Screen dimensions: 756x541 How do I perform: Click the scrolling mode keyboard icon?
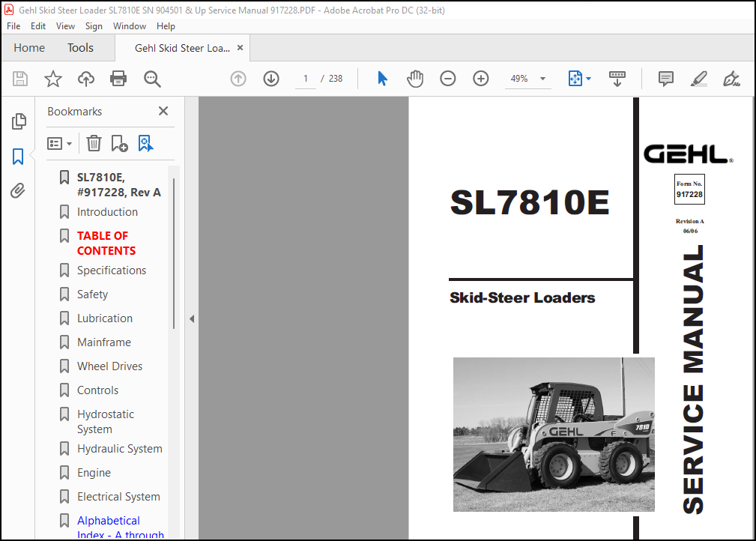[617, 79]
